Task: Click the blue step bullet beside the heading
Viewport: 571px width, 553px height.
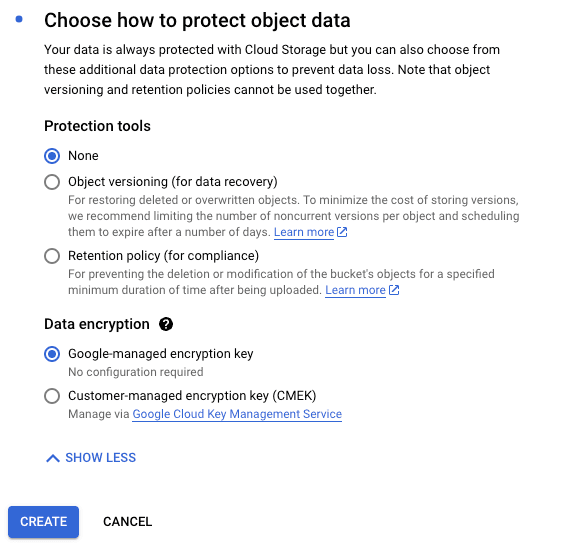Action: tap(19, 19)
